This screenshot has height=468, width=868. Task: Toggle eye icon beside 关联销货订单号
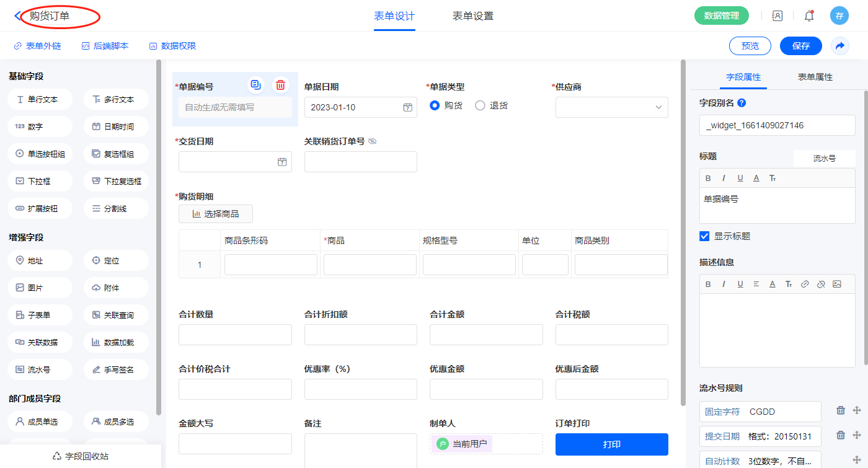(x=373, y=141)
